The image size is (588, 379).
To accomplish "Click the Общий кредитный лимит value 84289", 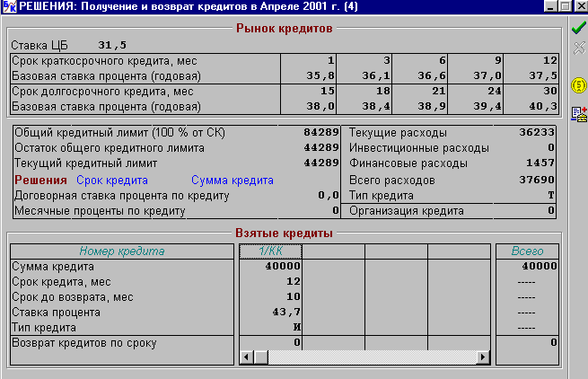I will (321, 132).
